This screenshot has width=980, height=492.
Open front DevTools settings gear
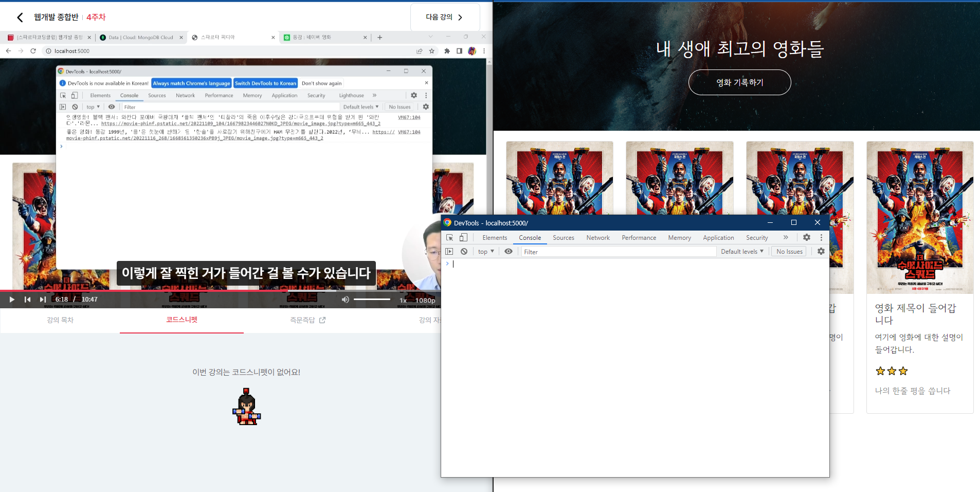point(807,237)
